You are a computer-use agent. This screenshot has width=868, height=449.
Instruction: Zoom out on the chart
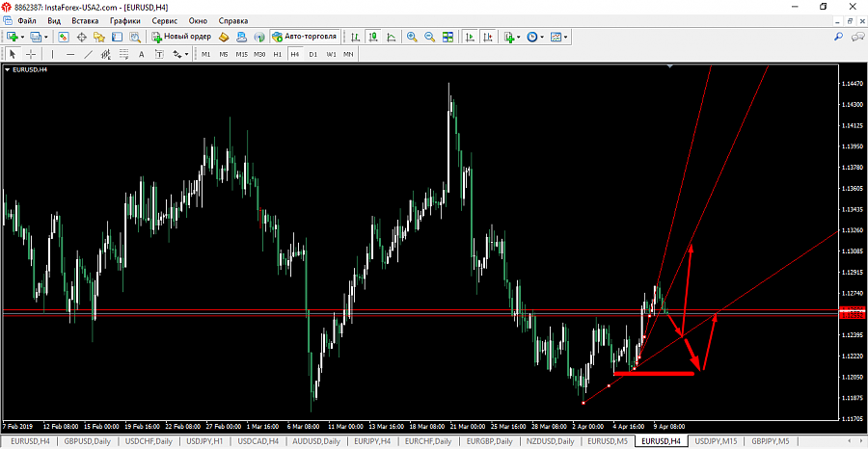point(429,37)
